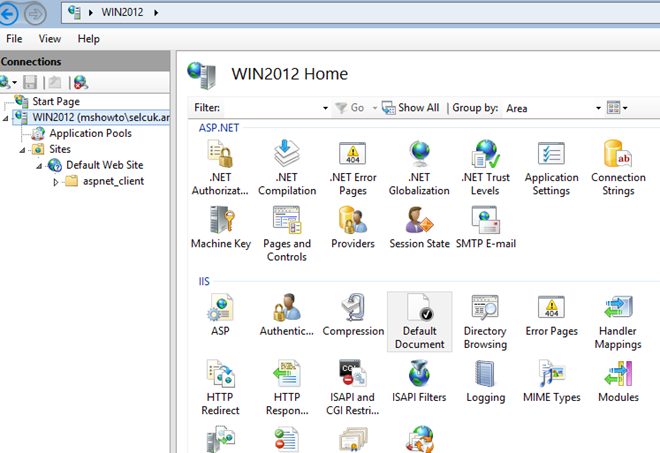The height and width of the screenshot is (453, 660).
Task: Click the Forward navigation arrow
Action: click(x=35, y=14)
